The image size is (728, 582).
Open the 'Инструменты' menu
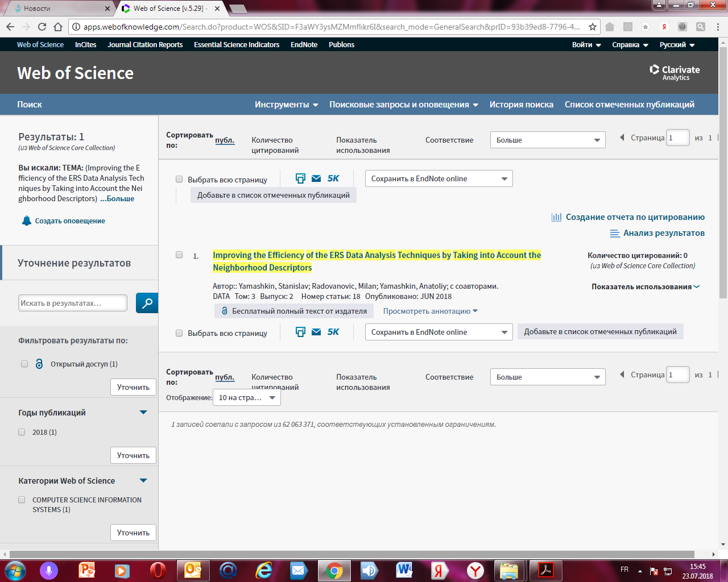[286, 105]
